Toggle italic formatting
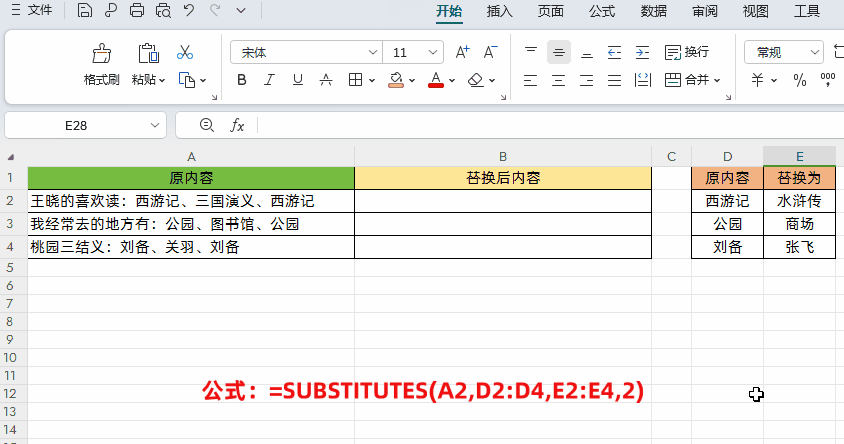Image resolution: width=844 pixels, height=444 pixels. 270,80
